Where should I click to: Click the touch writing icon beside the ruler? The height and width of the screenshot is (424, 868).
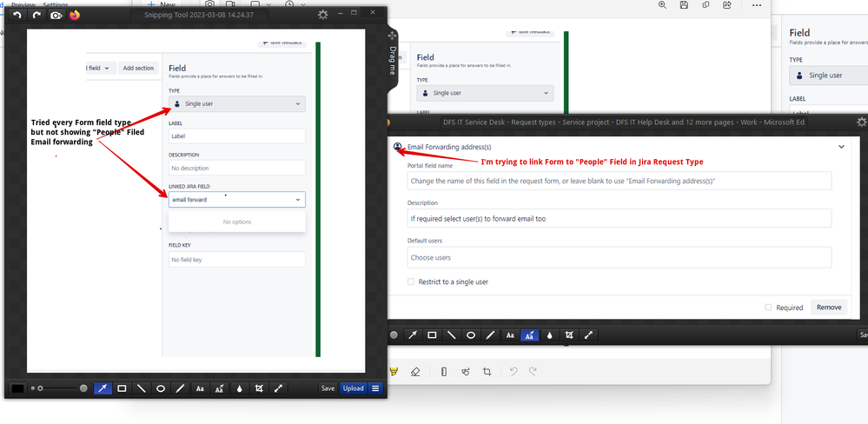[x=466, y=372]
